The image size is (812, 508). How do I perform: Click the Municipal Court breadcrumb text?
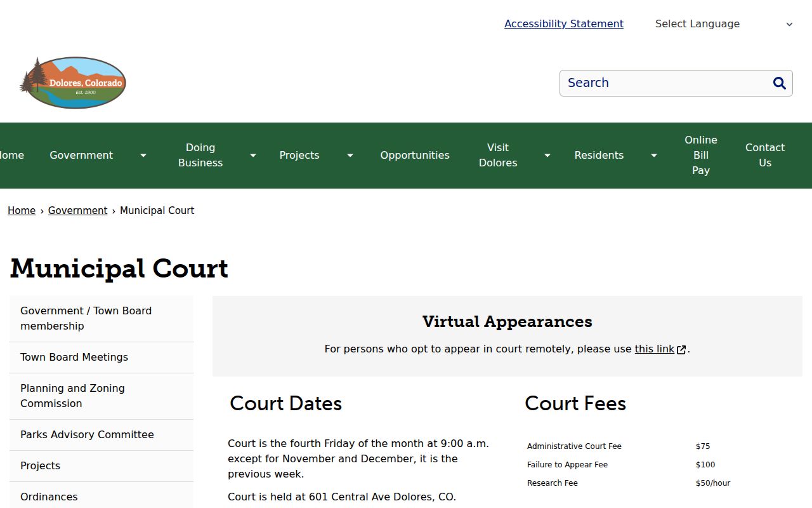coord(157,211)
